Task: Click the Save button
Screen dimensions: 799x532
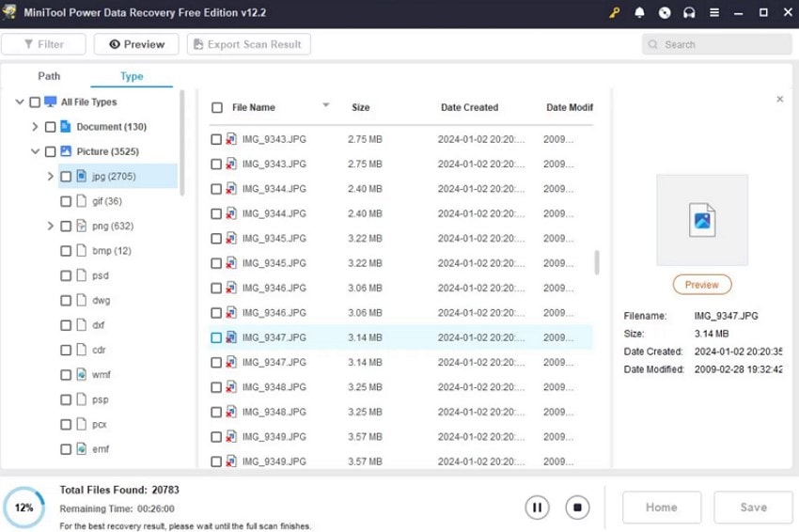Action: coord(753,508)
